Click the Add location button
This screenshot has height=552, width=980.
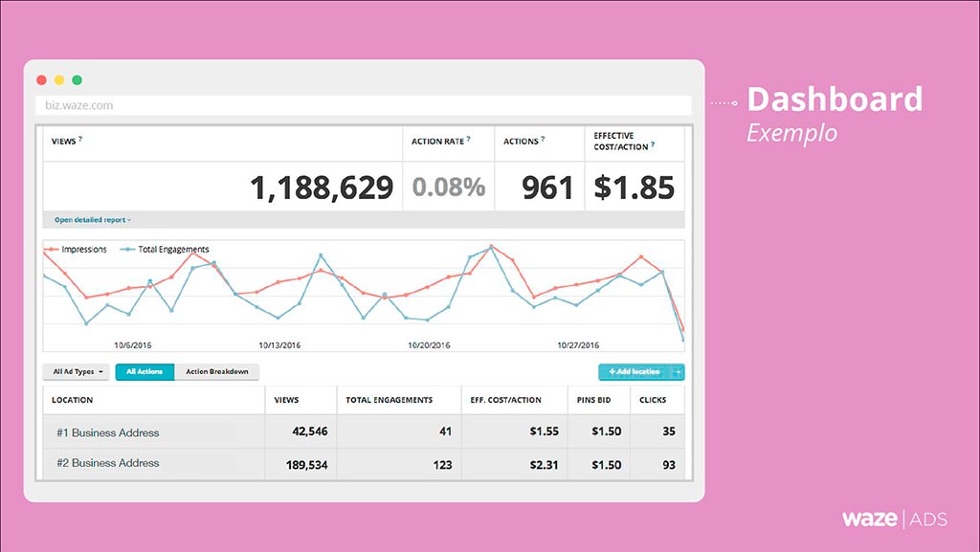[635, 371]
